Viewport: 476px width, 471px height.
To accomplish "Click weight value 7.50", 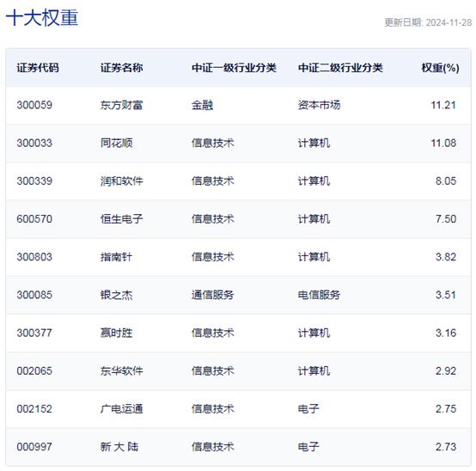I will pyautogui.click(x=446, y=219).
